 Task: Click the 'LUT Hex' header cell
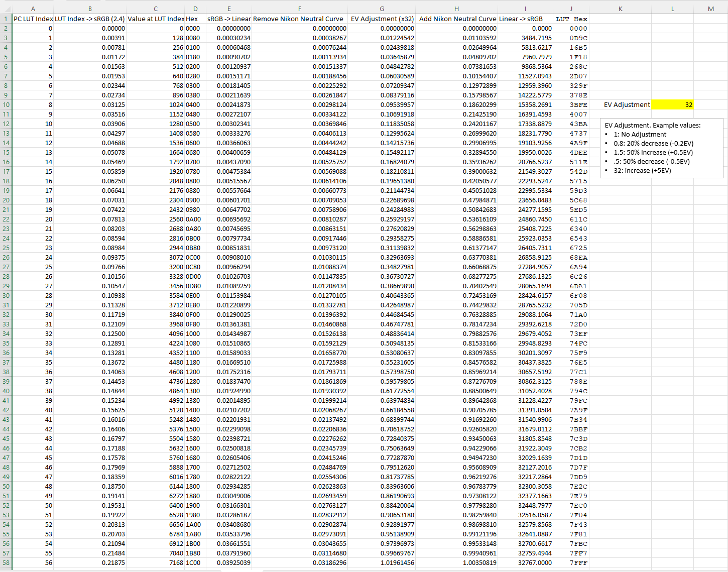coord(571,19)
